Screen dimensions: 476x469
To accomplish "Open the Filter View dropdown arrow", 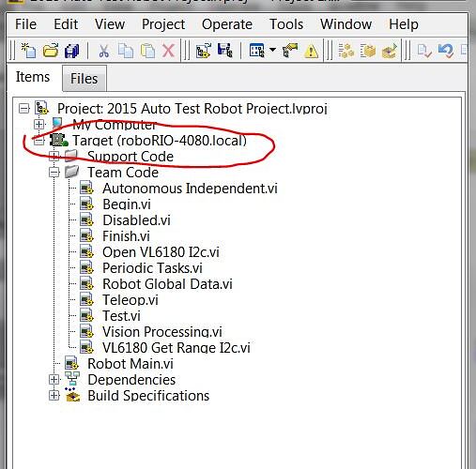I will [272, 50].
